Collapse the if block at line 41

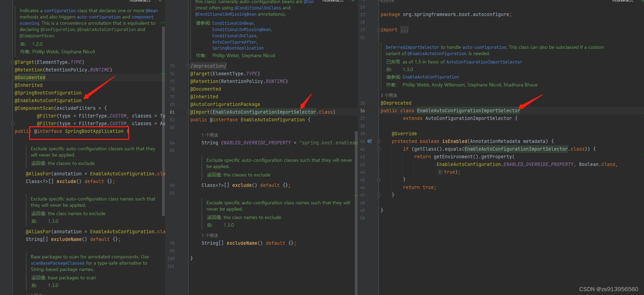click(x=379, y=149)
